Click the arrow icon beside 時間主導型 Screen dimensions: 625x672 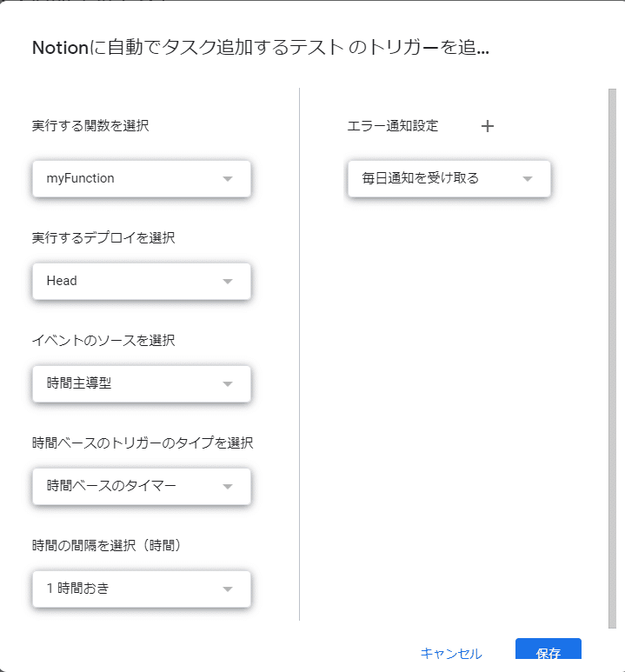[228, 383]
